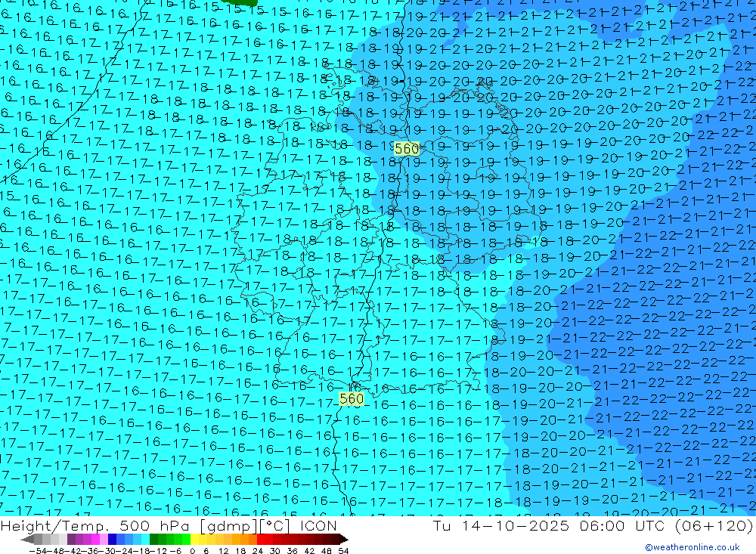
Task: Pick the dark green swatch at -12
Action: click(153, 540)
